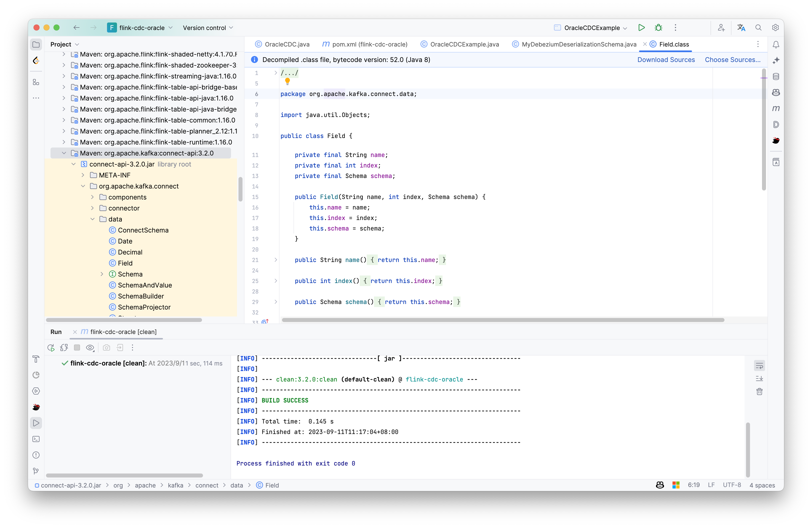Toggle the eye view-mode icon in Run toolbar
Viewport: 812px width, 528px height.
(x=90, y=347)
